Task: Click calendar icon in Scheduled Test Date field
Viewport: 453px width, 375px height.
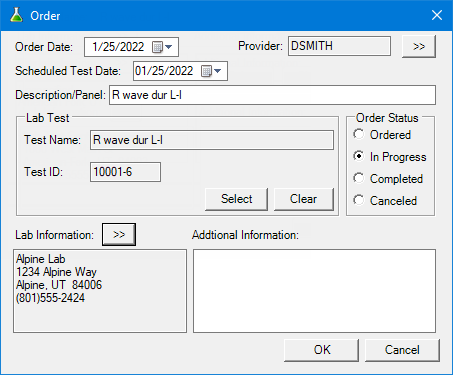Action: [206, 71]
